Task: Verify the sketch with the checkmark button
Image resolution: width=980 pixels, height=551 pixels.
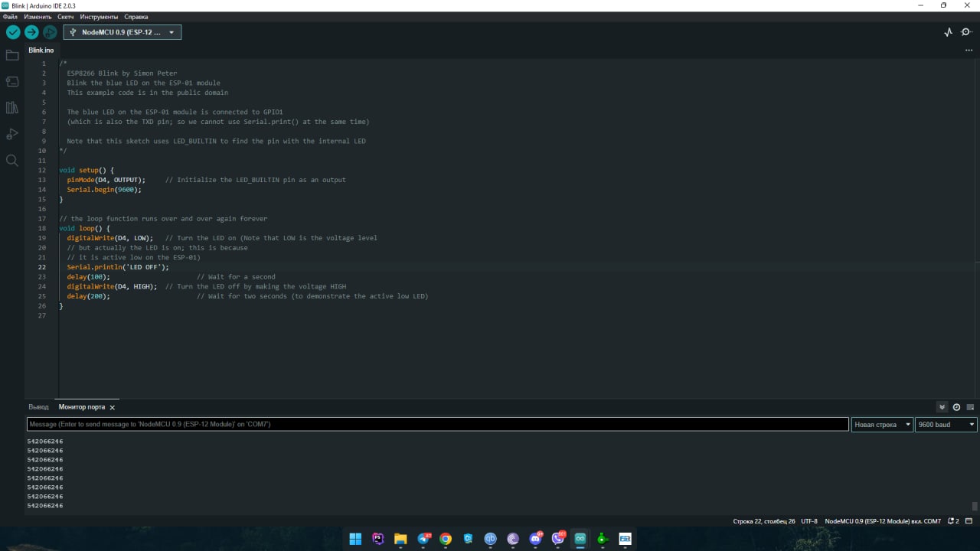Action: click(13, 32)
